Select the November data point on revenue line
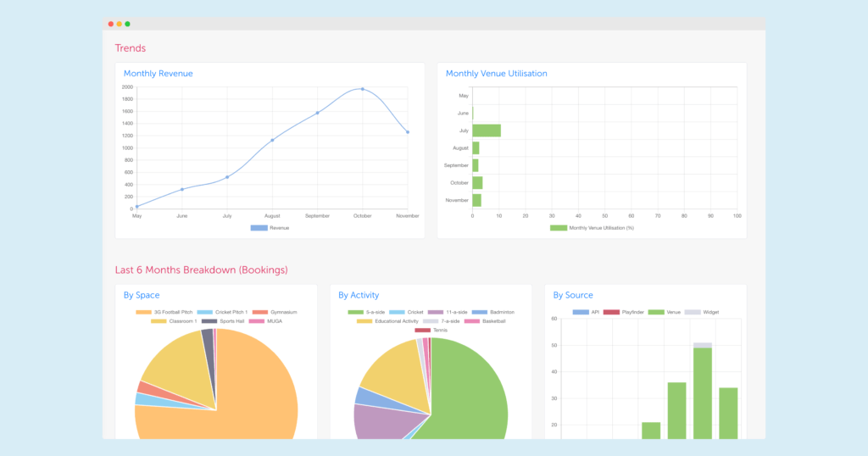 (x=408, y=132)
